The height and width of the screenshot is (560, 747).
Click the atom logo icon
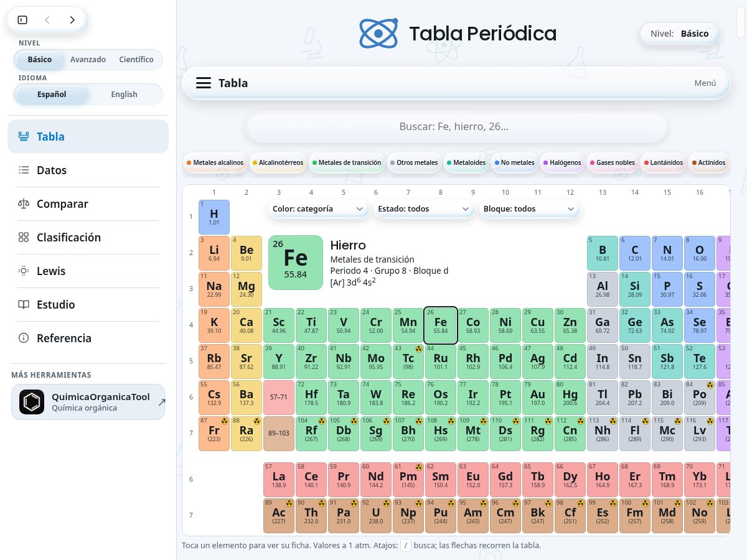(378, 33)
